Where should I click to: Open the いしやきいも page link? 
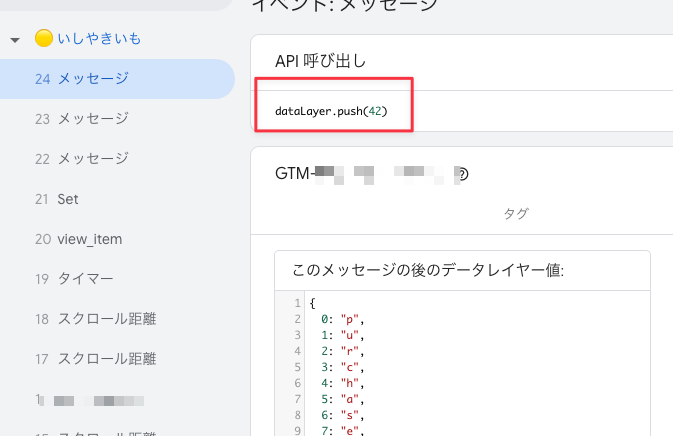pyautogui.click(x=99, y=39)
